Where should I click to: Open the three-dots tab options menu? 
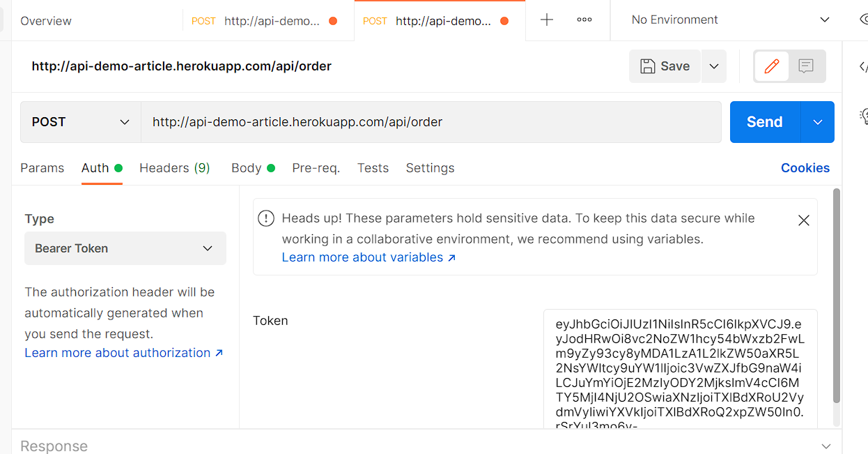(584, 20)
